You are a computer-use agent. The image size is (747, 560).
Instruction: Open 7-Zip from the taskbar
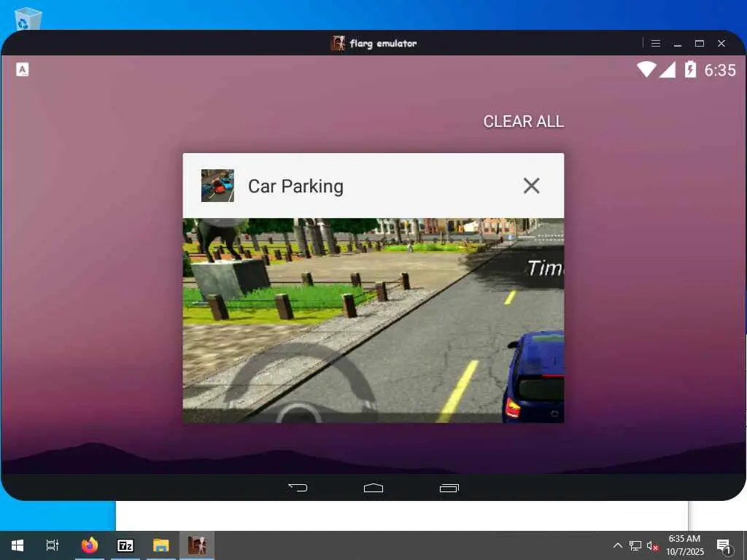click(x=125, y=545)
